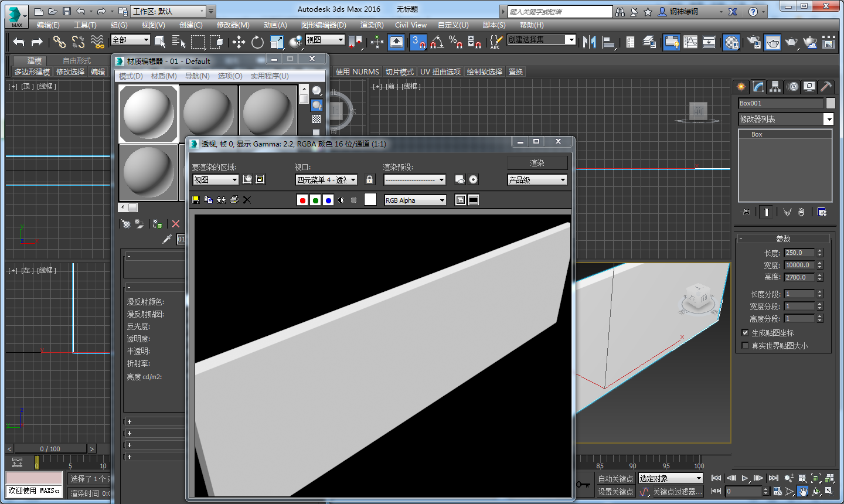Print the rendered image
This screenshot has height=504, width=844.
234,200
